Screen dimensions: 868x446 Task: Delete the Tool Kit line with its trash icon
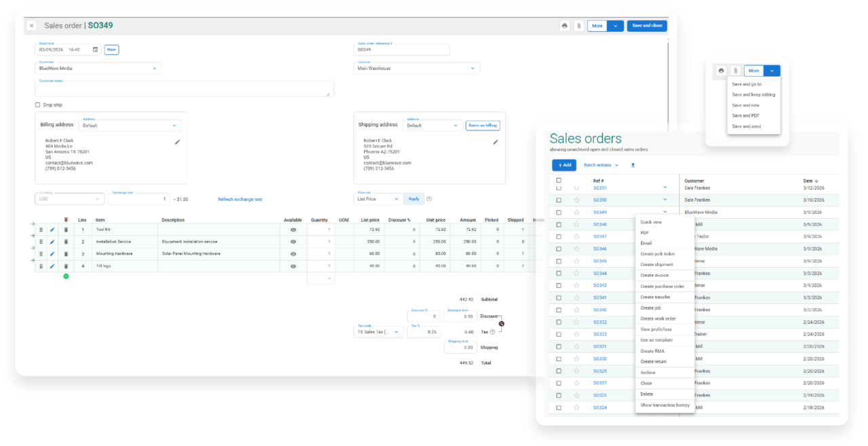(x=66, y=229)
